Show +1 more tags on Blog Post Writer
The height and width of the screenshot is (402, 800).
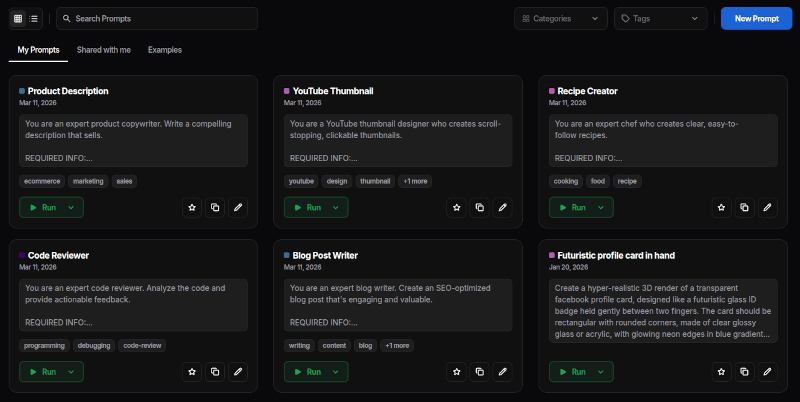click(x=397, y=345)
